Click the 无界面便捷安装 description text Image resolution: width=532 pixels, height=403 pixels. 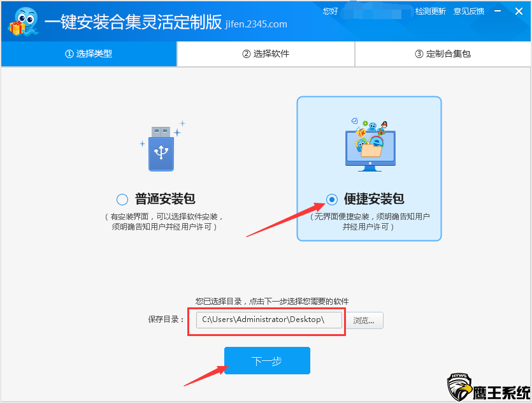coord(369,222)
